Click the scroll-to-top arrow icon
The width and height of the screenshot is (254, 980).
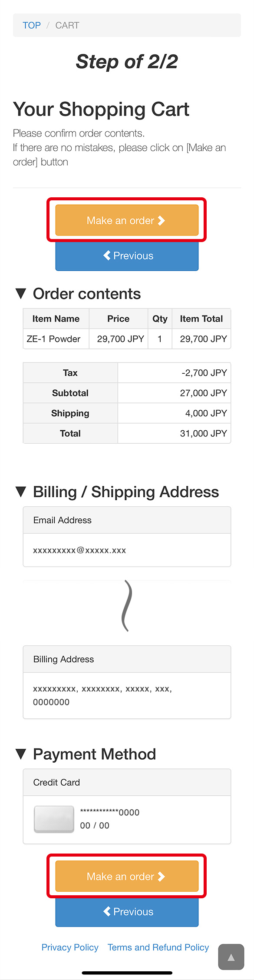(x=231, y=957)
